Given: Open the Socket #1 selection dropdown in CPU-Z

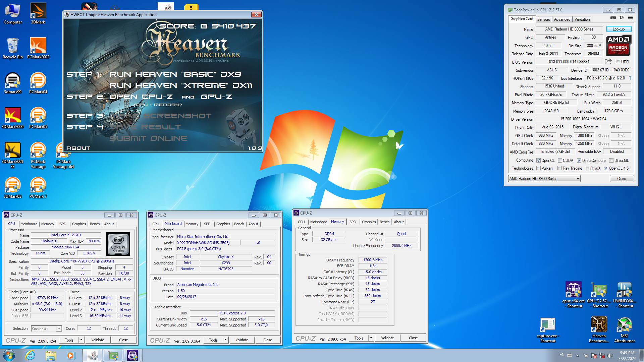Looking at the screenshot, I should tap(46, 329).
